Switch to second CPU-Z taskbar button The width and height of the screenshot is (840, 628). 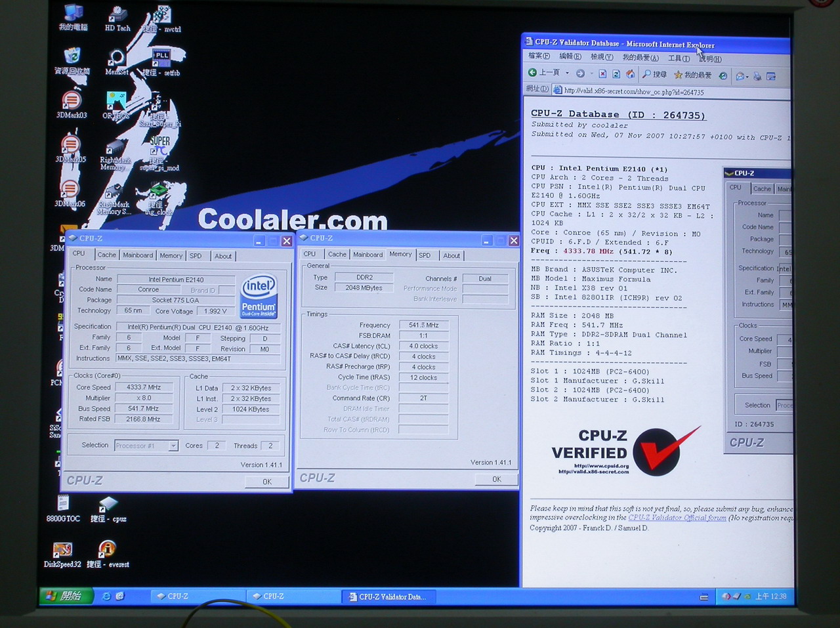(x=292, y=596)
